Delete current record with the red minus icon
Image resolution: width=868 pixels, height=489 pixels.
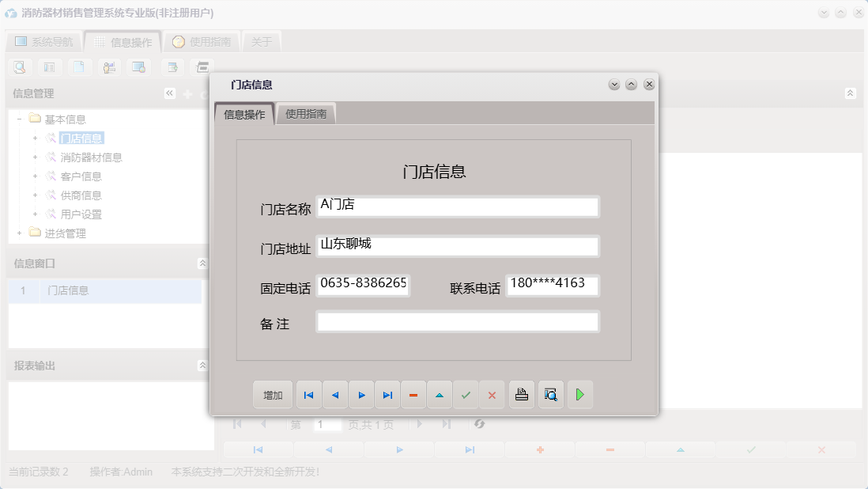tap(413, 394)
